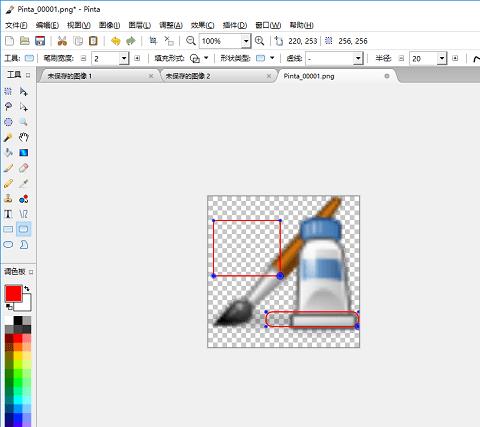The image size is (480, 427).
Task: Open the 文件(F) menu
Action: [x=16, y=25]
